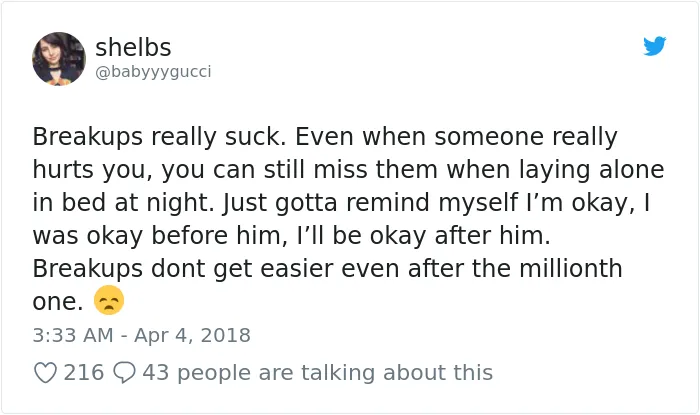Click the Apr 4, 2018 date
The height and width of the screenshot is (415, 700).
tap(192, 335)
